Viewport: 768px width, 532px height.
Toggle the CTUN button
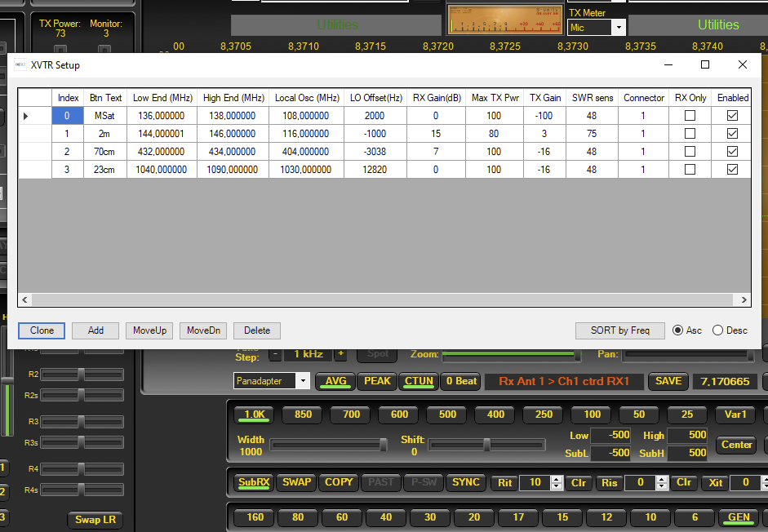(x=419, y=381)
